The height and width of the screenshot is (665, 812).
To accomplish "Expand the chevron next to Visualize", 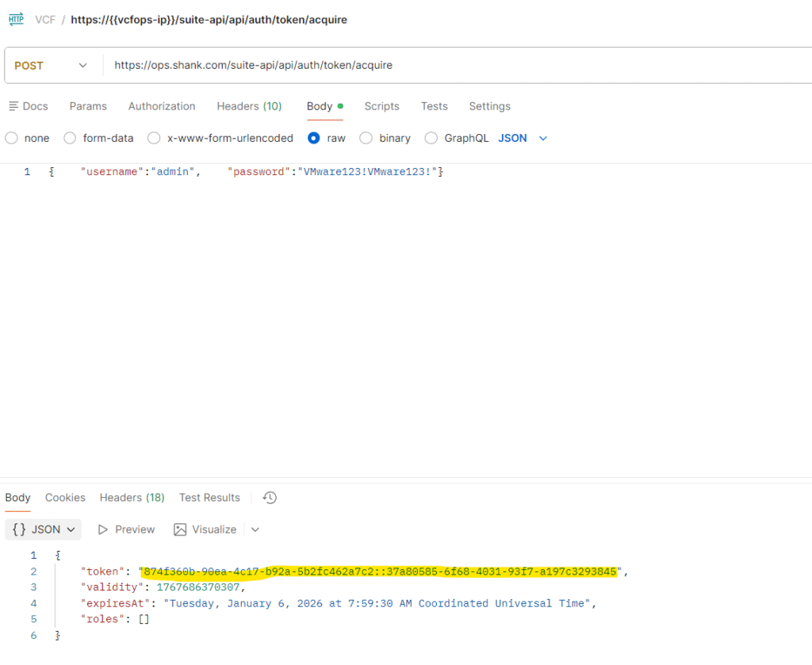I will coord(254,529).
